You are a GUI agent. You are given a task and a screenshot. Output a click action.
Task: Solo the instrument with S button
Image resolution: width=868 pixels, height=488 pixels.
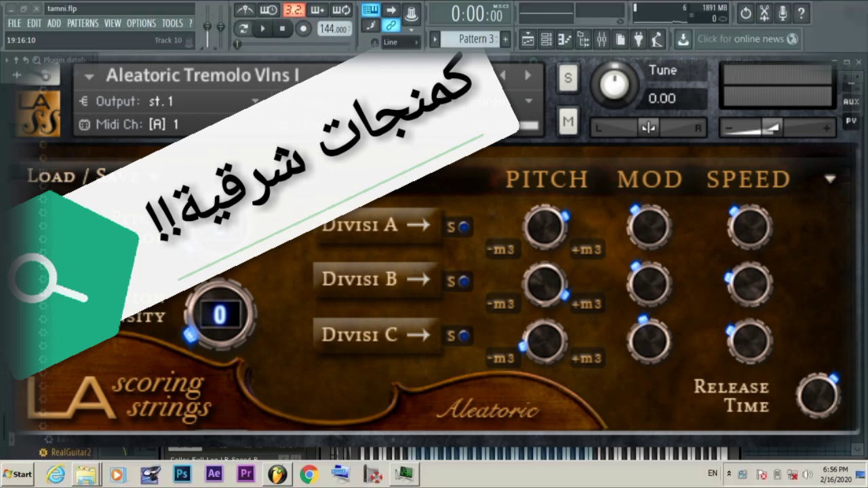click(568, 78)
